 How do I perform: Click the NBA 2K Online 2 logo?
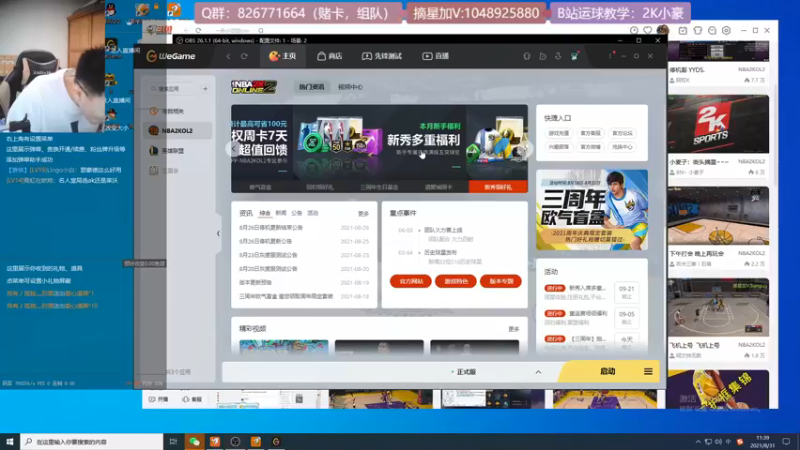tap(254, 87)
